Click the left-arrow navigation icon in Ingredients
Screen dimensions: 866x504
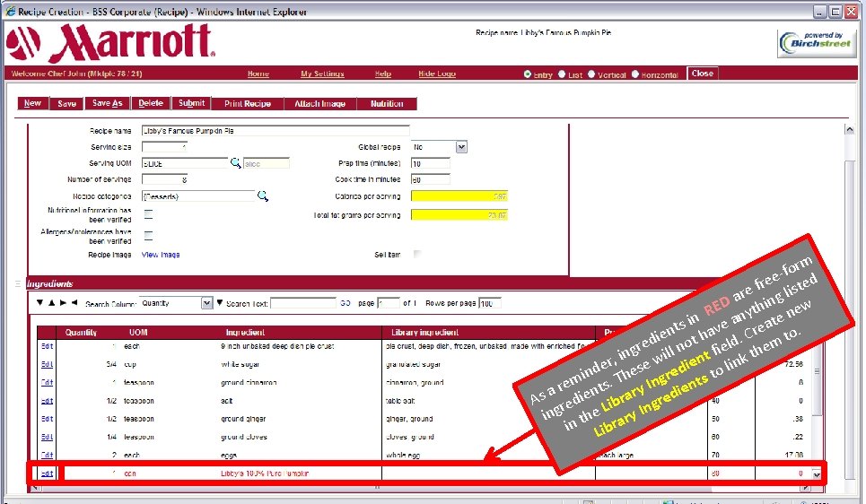pos(74,302)
